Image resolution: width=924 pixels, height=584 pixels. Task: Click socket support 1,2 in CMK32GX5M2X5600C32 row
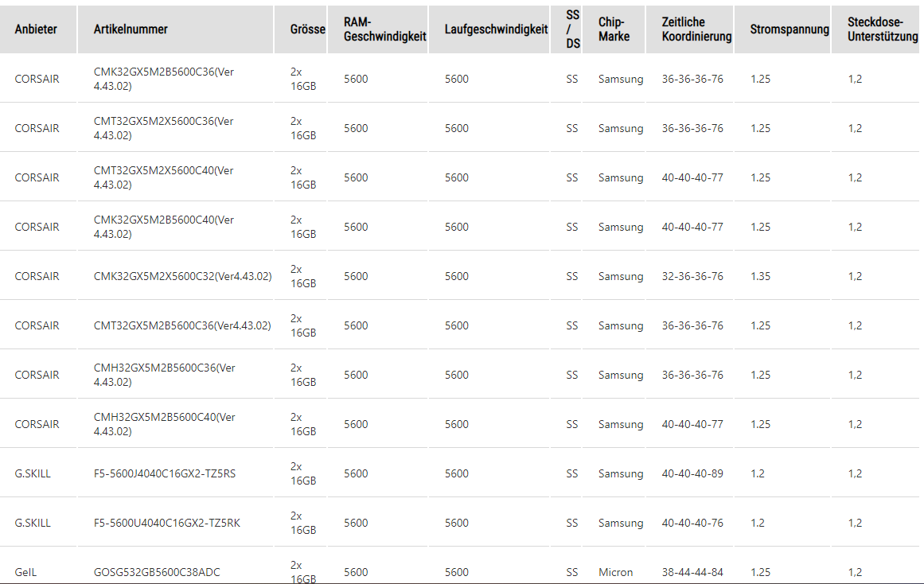(x=855, y=276)
